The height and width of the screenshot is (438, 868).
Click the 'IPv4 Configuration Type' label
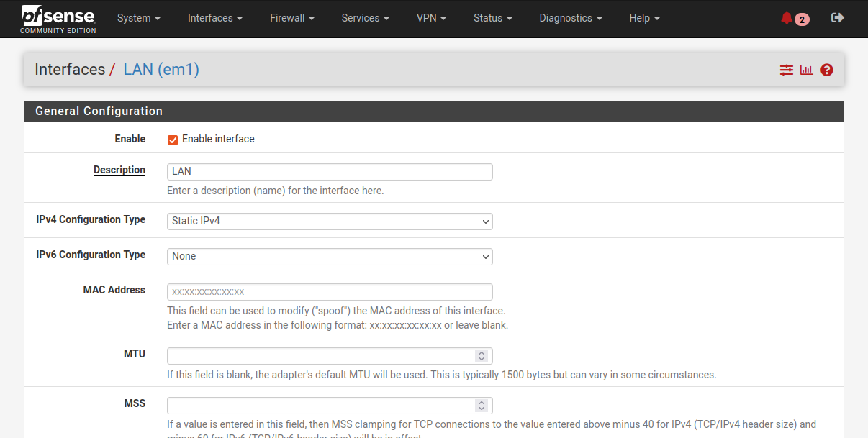point(91,219)
